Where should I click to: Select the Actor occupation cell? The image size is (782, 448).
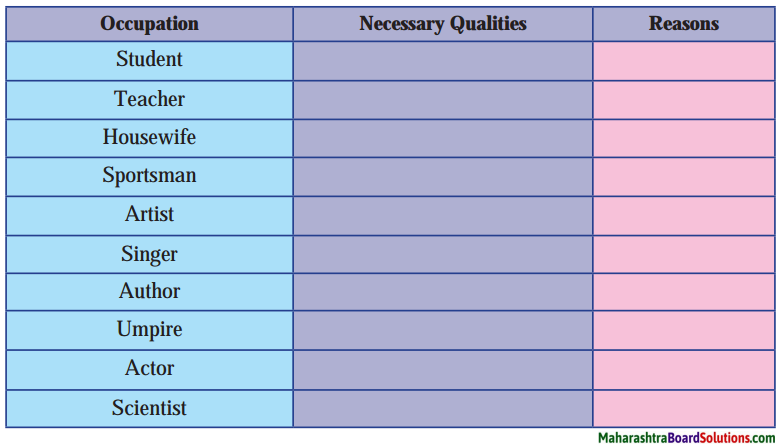149,370
